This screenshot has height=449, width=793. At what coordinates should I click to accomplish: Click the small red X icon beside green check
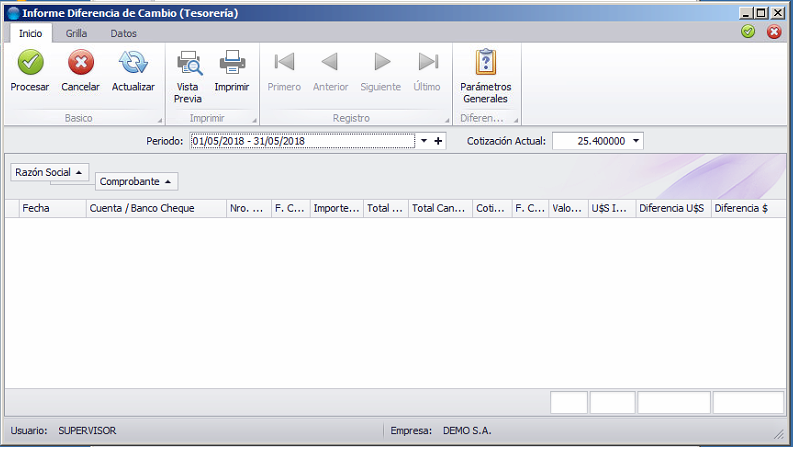pyautogui.click(x=774, y=32)
